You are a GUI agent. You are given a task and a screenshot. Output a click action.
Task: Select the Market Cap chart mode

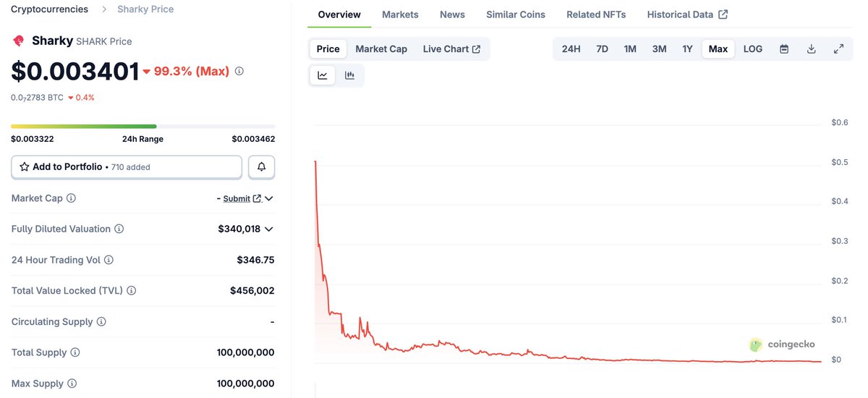tap(381, 49)
